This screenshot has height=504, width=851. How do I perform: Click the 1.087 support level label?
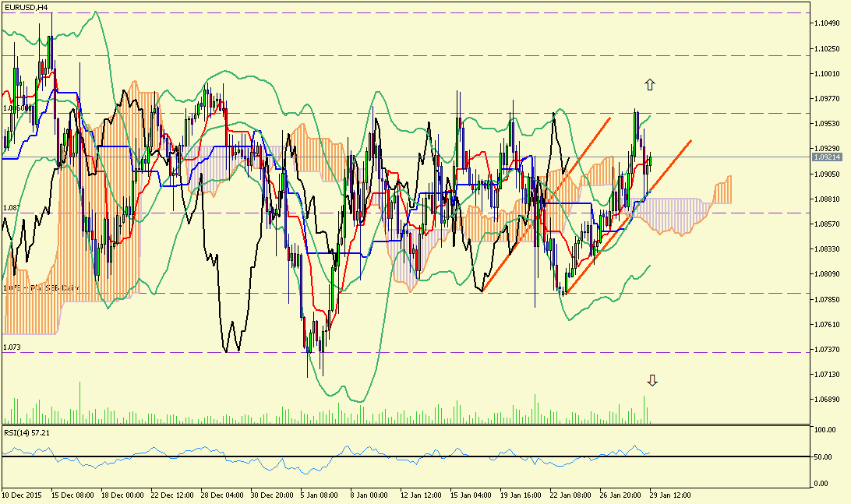click(12, 208)
